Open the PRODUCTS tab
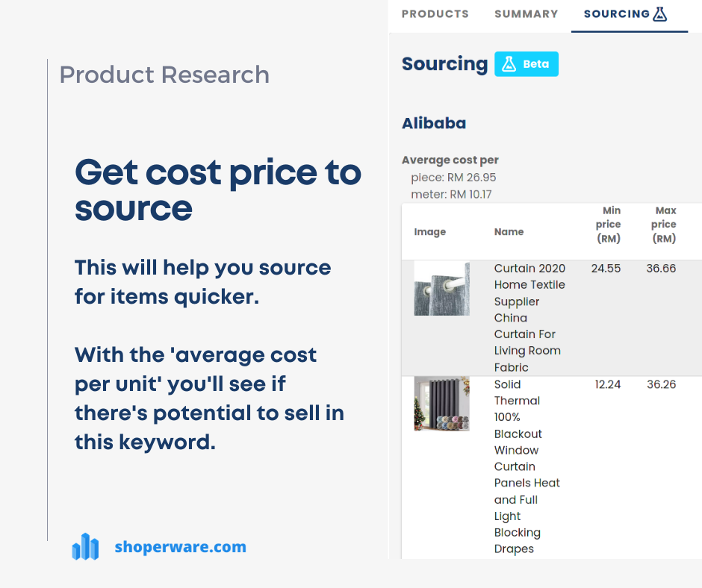 [x=435, y=14]
